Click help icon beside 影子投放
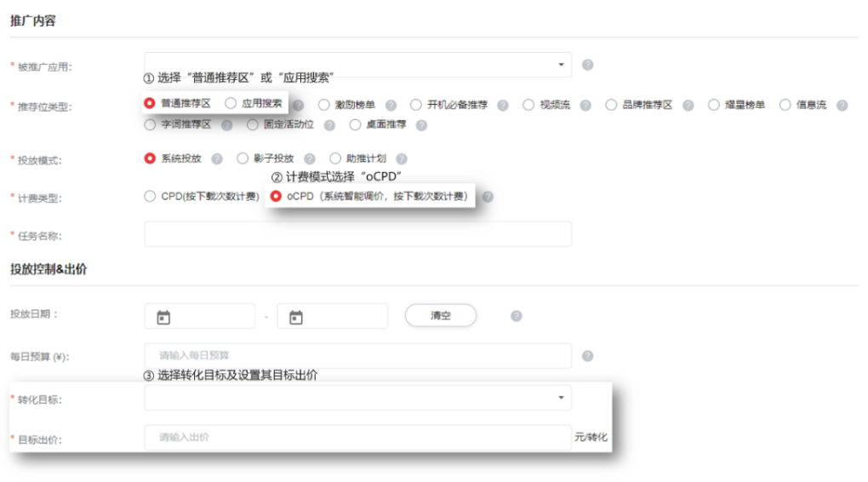The width and height of the screenshot is (868, 482). coord(310,159)
